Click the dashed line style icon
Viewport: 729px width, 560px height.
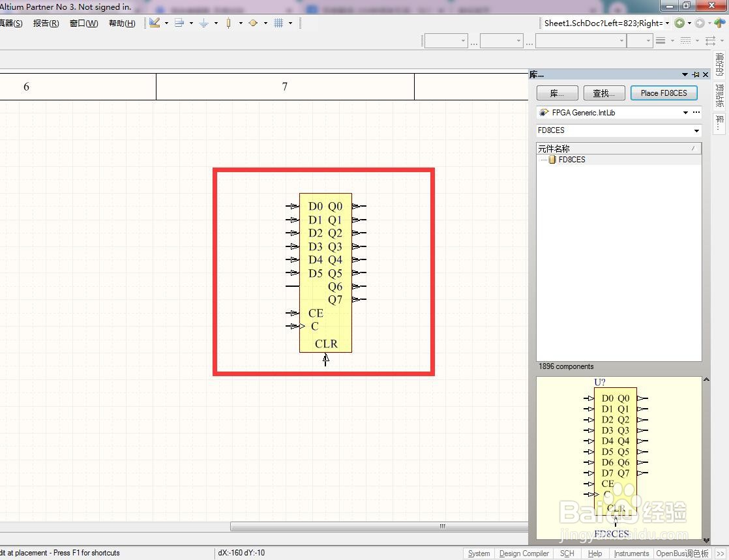click(686, 41)
